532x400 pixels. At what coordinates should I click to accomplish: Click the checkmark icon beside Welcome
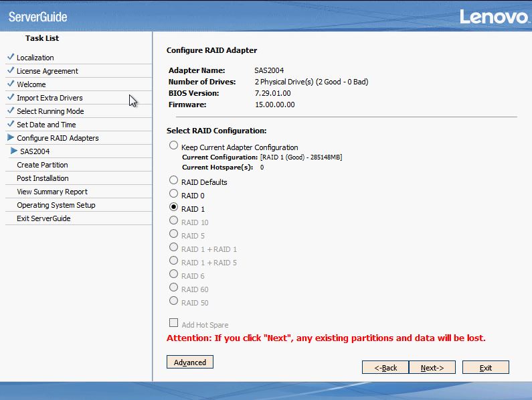pyautogui.click(x=11, y=84)
